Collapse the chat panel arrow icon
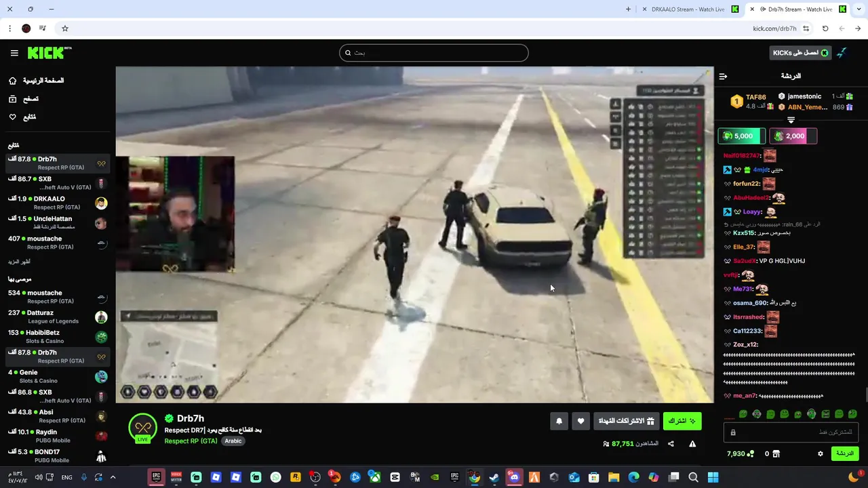The height and width of the screenshot is (488, 868). click(723, 76)
